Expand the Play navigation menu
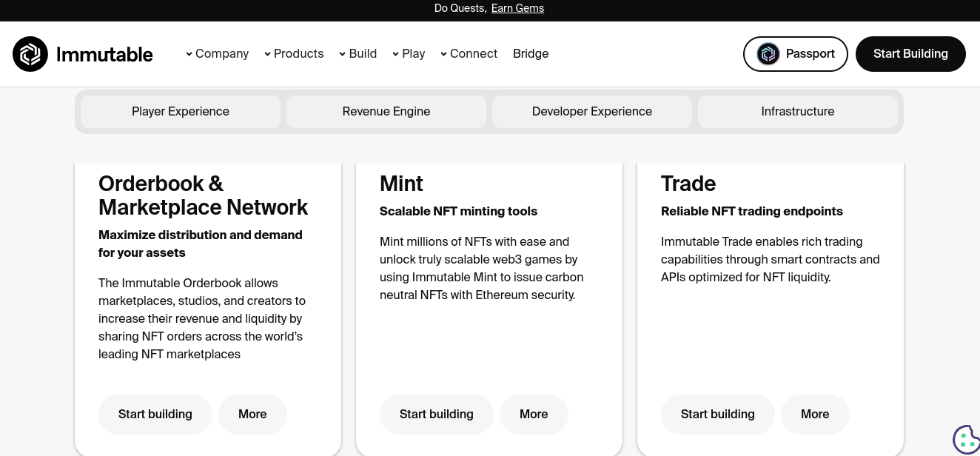The height and width of the screenshot is (456, 980). [x=409, y=54]
